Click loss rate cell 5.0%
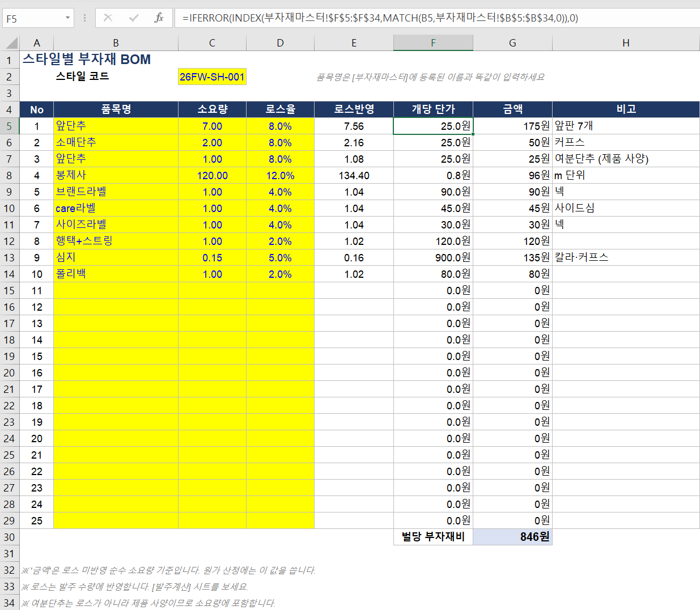700x610 pixels. [x=280, y=257]
